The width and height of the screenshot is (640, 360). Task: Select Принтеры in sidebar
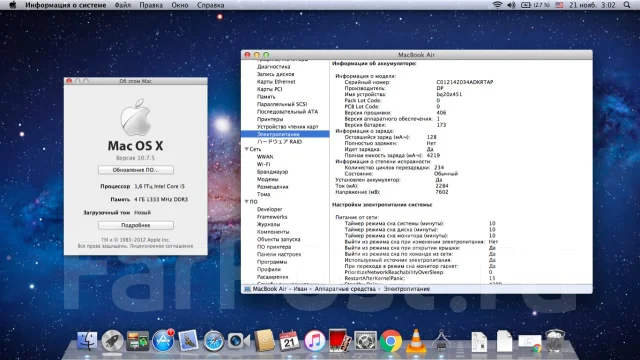[x=270, y=119]
